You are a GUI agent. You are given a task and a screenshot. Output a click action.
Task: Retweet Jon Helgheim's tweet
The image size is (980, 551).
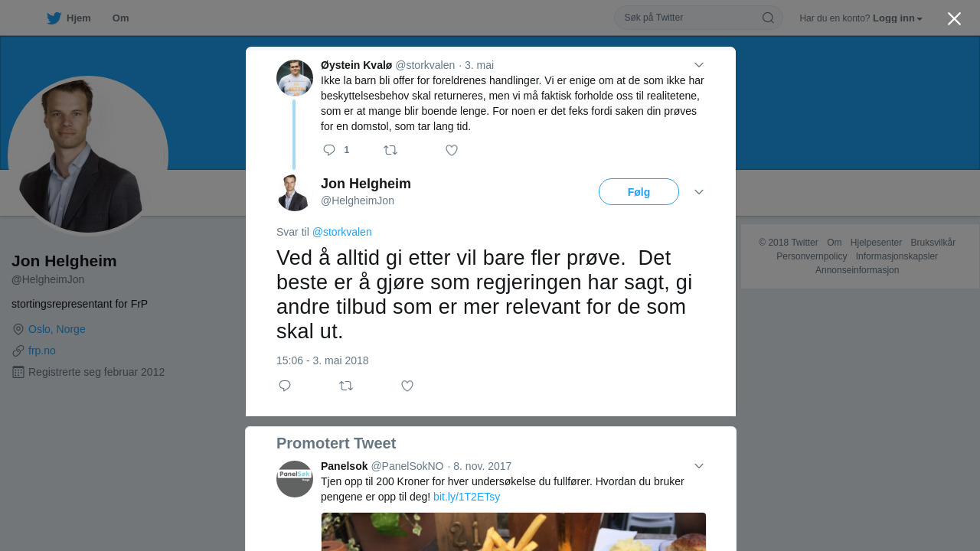(346, 386)
